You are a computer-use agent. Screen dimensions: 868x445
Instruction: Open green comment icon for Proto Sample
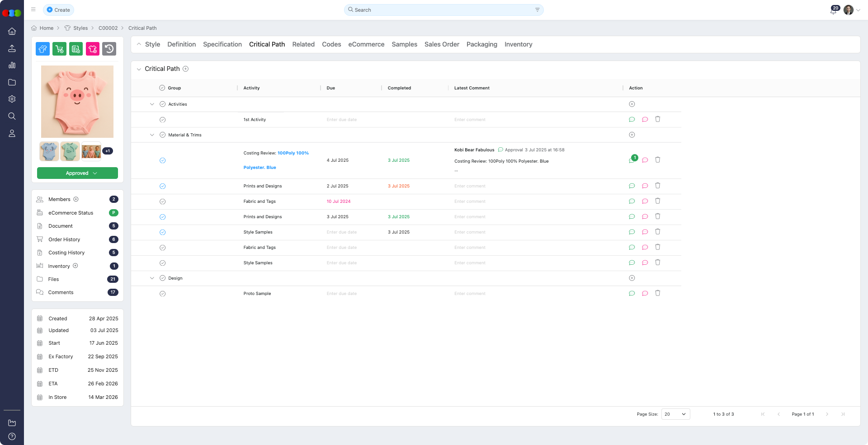click(632, 294)
